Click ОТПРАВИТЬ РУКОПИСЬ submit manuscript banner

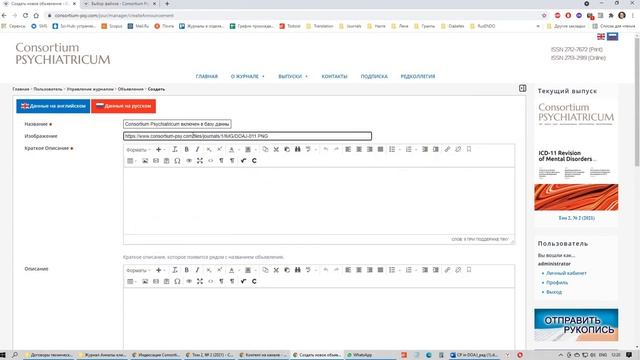576,325
